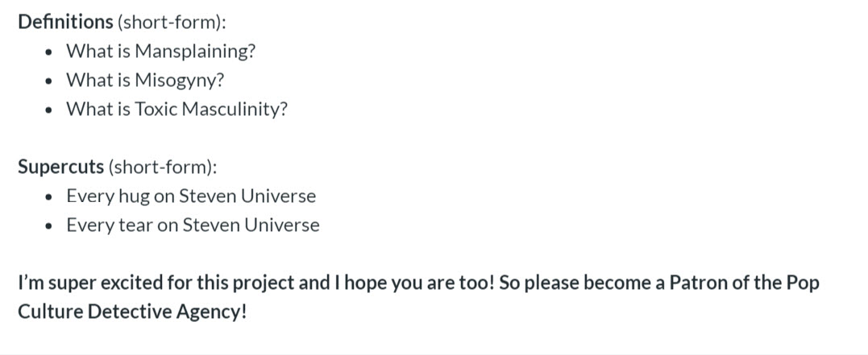
Task: Click the bullet before "Every tear" item
Action: point(49,226)
